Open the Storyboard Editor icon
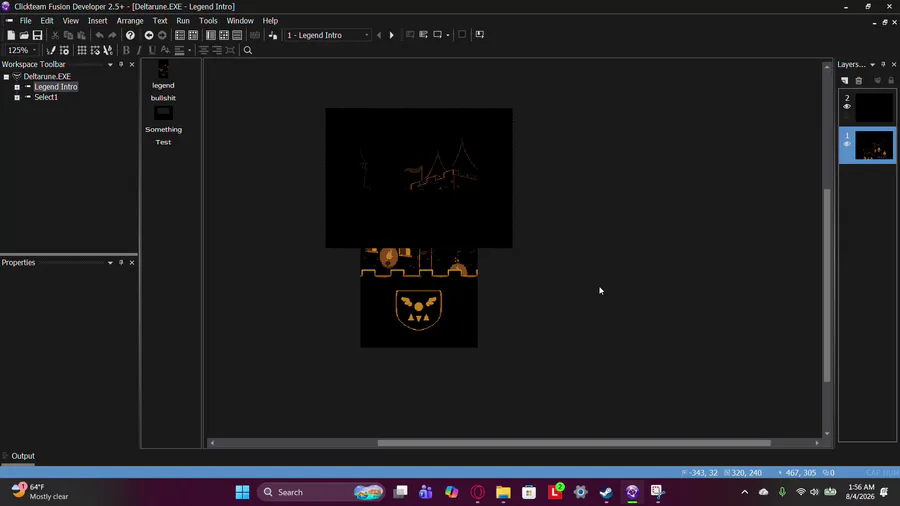 pos(180,35)
